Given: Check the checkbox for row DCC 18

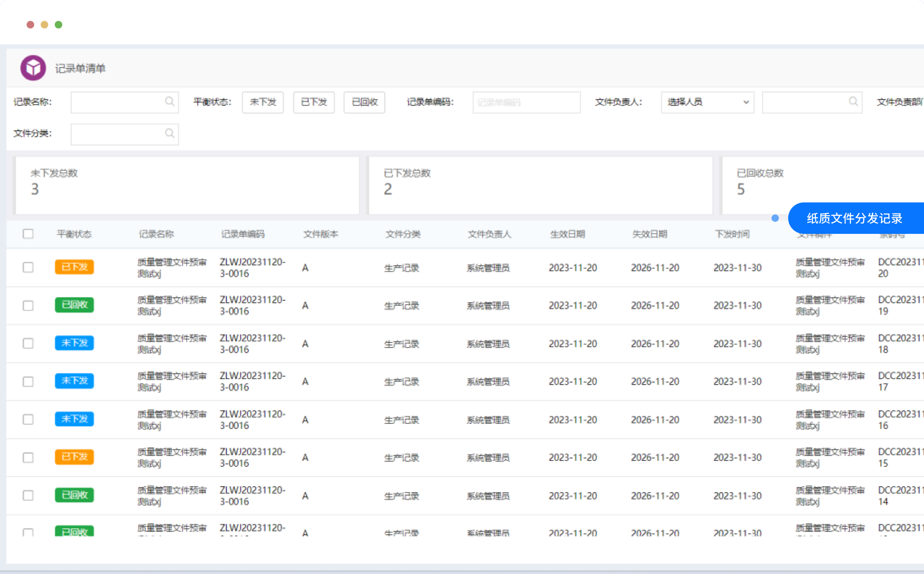Looking at the screenshot, I should [28, 343].
